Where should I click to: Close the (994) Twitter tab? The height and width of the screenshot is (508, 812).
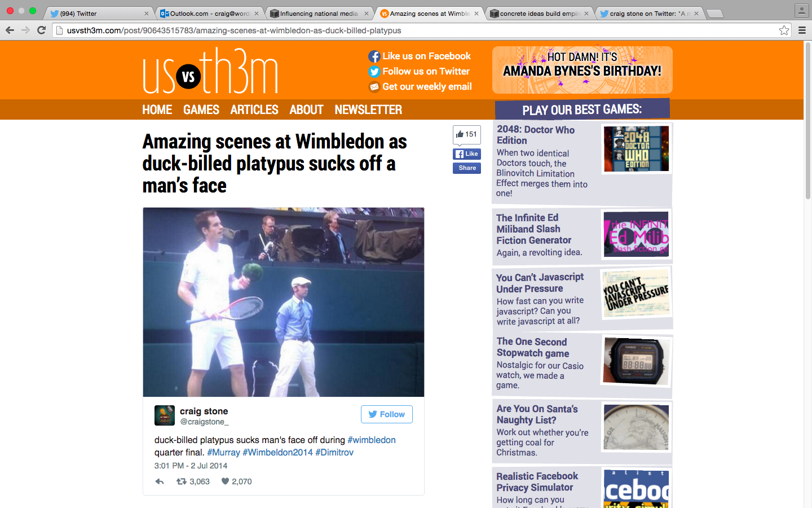tap(147, 14)
